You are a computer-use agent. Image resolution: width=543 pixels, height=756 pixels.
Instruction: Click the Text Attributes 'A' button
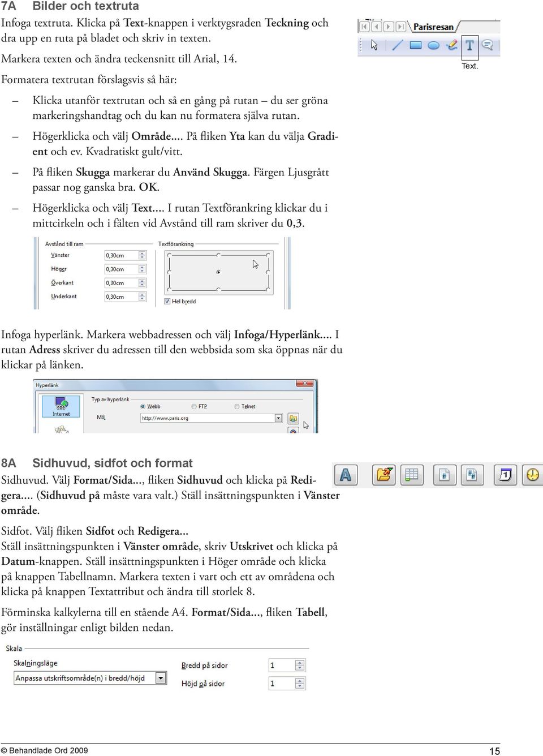pyautogui.click(x=346, y=475)
